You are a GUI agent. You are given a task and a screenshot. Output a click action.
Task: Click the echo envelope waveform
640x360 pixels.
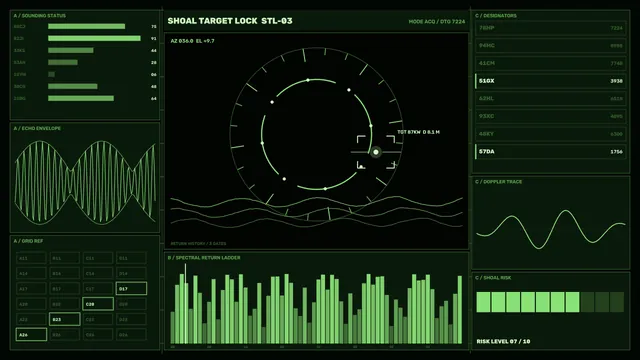pyautogui.click(x=85, y=183)
